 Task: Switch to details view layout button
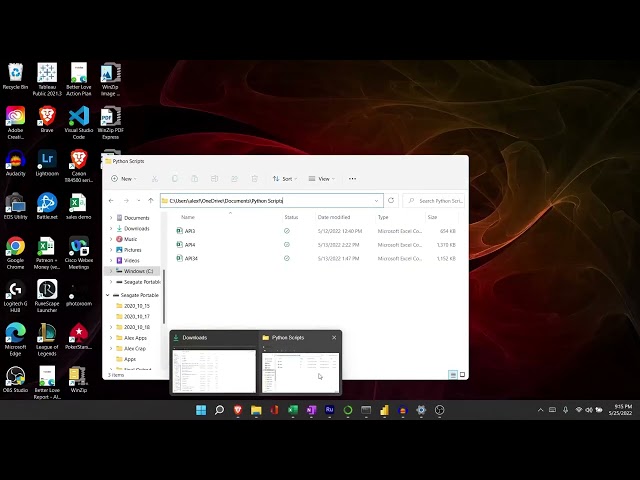(x=453, y=375)
